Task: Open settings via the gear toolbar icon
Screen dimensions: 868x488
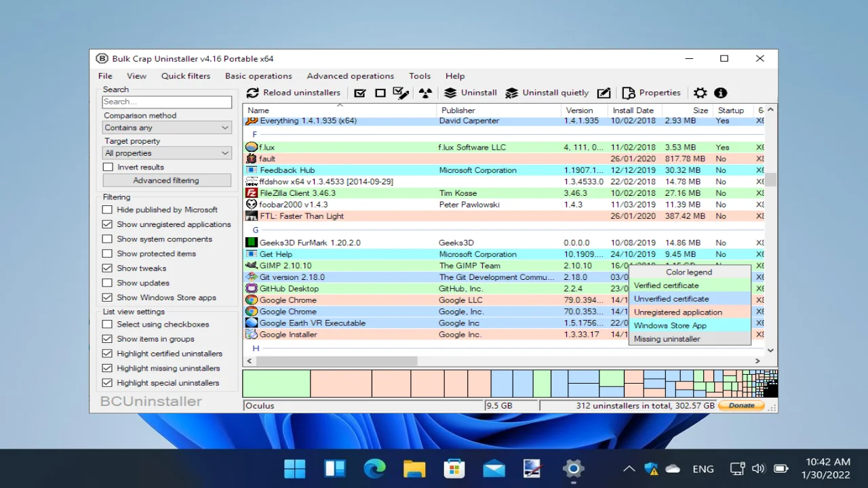Action: click(x=700, y=93)
